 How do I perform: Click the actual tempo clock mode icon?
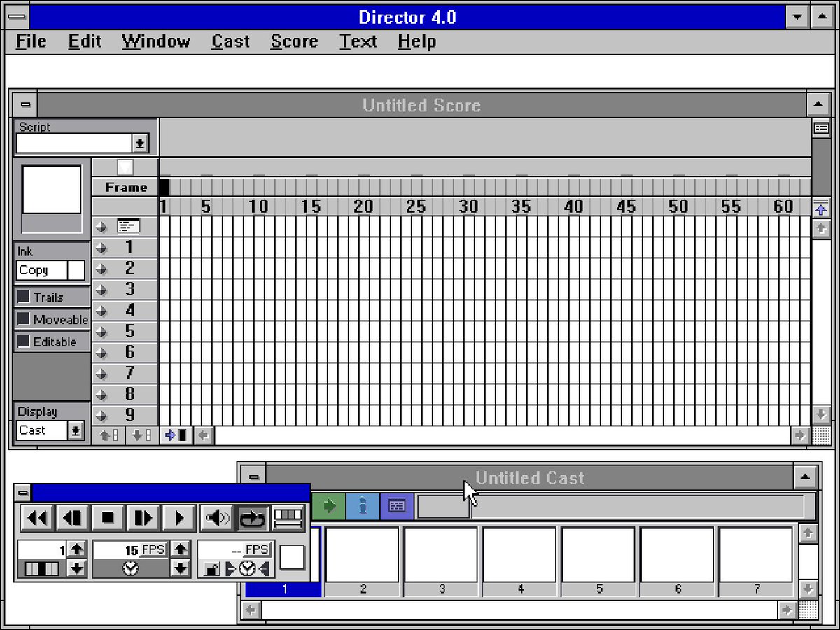tap(247, 569)
